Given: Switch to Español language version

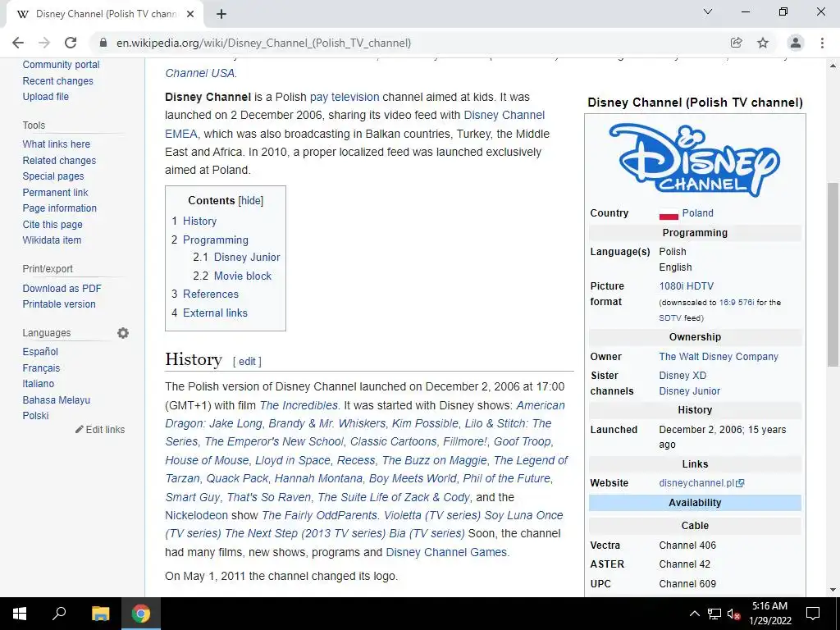Looking at the screenshot, I should (x=40, y=352).
